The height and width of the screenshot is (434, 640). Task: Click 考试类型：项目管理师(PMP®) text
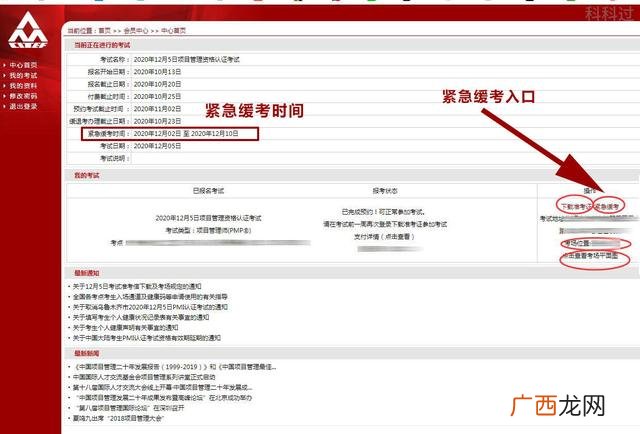208,231
